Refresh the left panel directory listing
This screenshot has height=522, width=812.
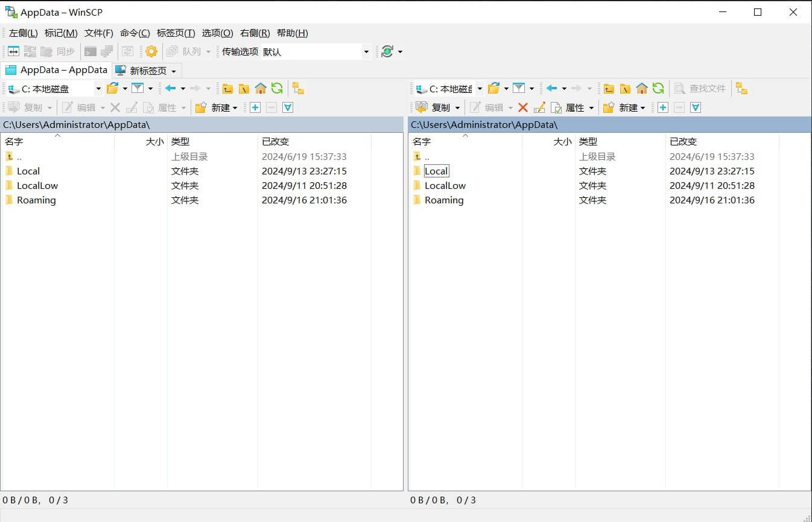point(277,89)
